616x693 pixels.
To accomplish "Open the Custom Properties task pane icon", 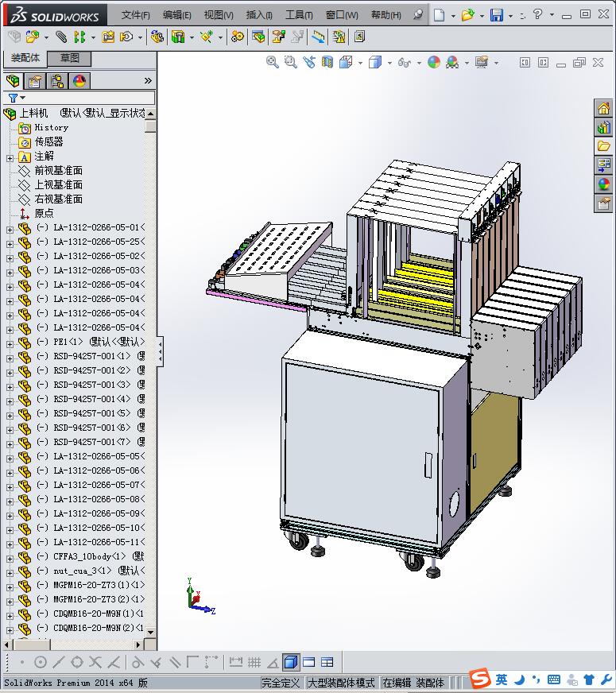I will (x=603, y=203).
